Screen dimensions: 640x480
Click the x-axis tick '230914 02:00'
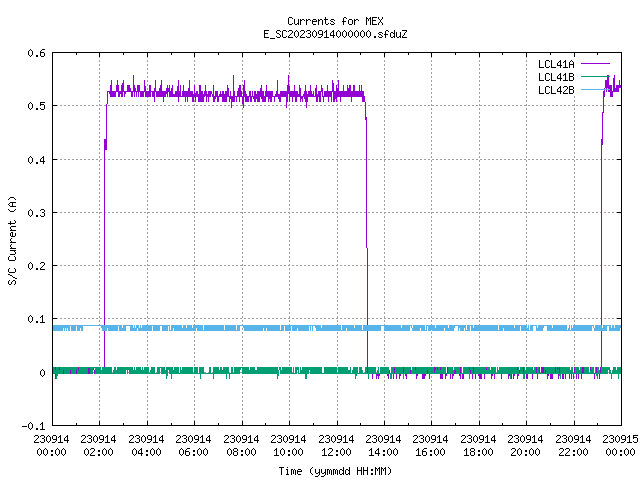click(x=98, y=446)
